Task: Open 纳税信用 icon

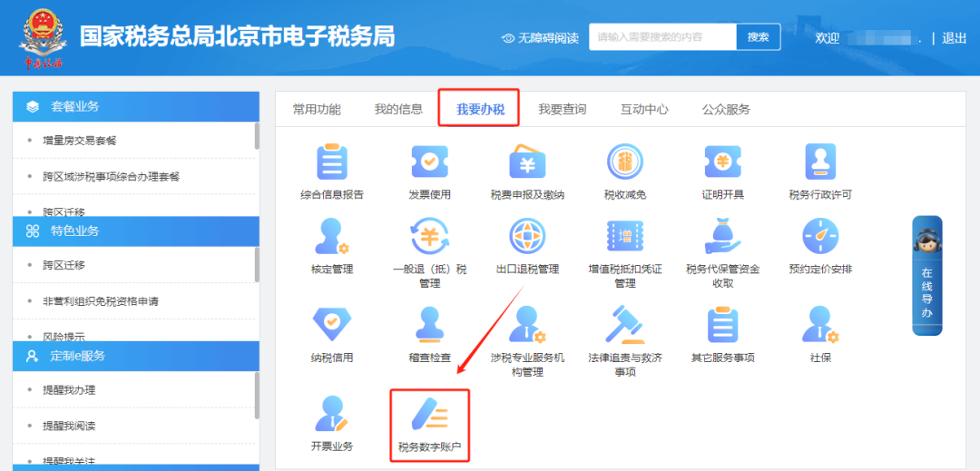Action: pyautogui.click(x=332, y=325)
